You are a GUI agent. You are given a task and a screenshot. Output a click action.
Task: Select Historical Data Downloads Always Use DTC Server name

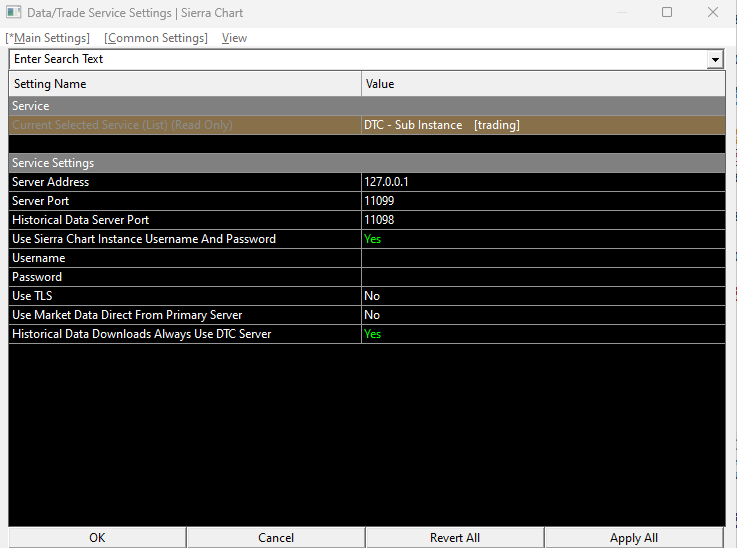click(x=185, y=334)
